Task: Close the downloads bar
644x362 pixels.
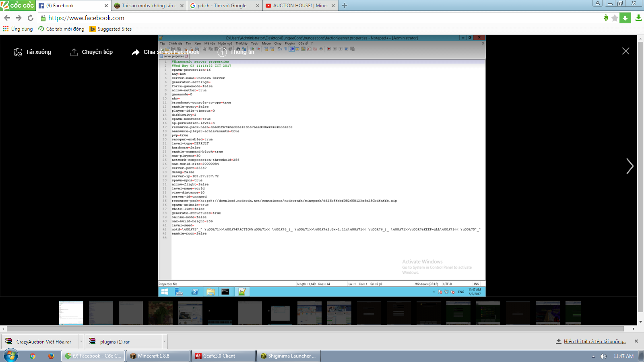Action: coord(636,341)
